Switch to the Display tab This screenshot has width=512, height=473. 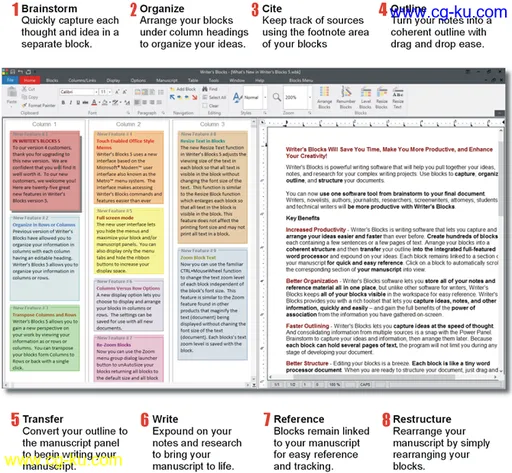click(x=113, y=80)
